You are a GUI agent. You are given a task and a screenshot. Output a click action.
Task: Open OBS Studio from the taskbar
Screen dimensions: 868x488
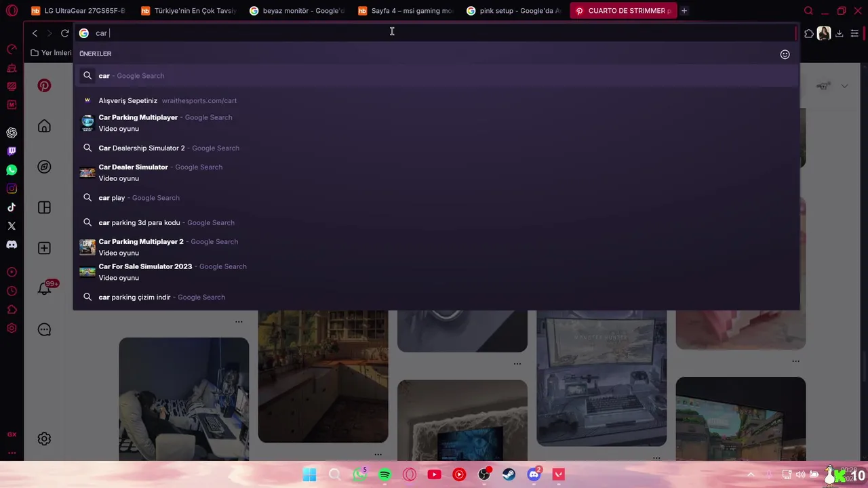484,474
